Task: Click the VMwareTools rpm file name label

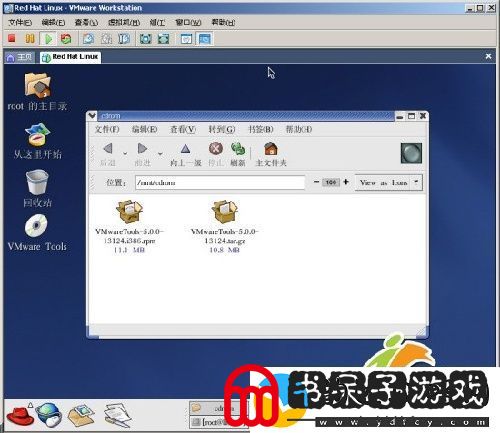Action: pyautogui.click(x=129, y=236)
